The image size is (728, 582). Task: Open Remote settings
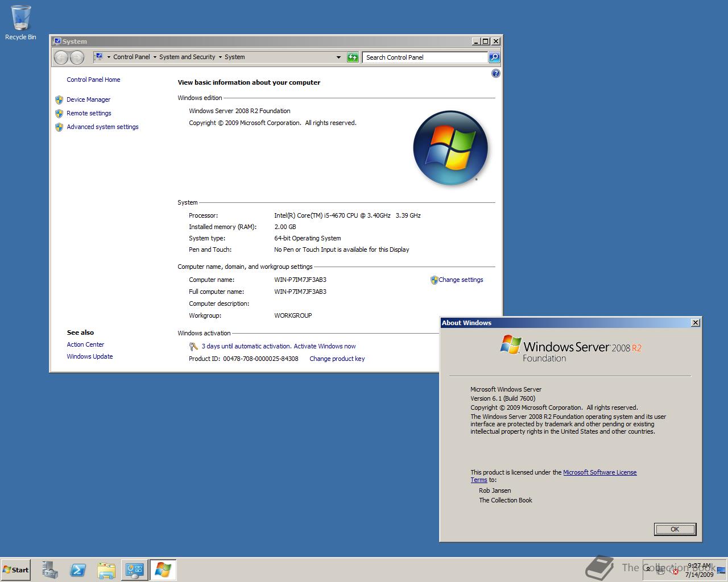(x=89, y=113)
